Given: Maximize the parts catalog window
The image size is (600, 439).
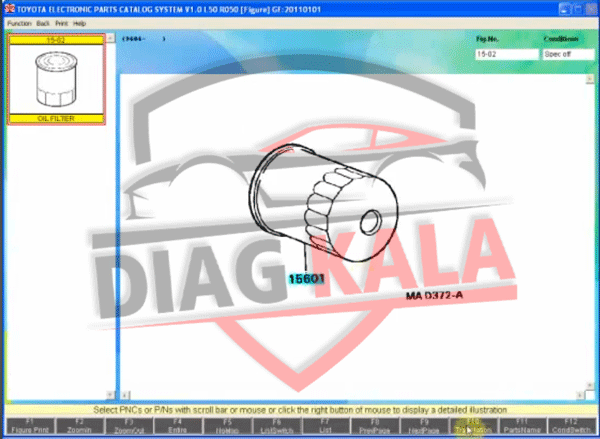Looking at the screenshot, I should pos(578,9).
